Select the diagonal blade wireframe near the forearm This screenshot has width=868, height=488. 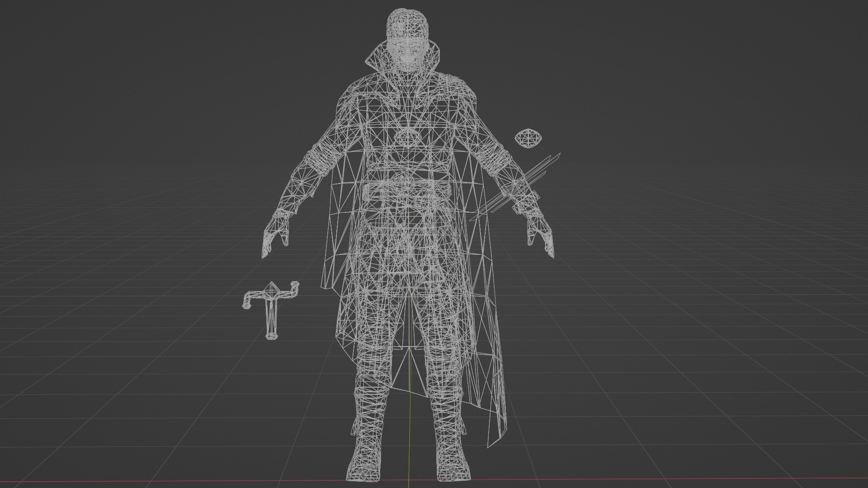coord(515,187)
